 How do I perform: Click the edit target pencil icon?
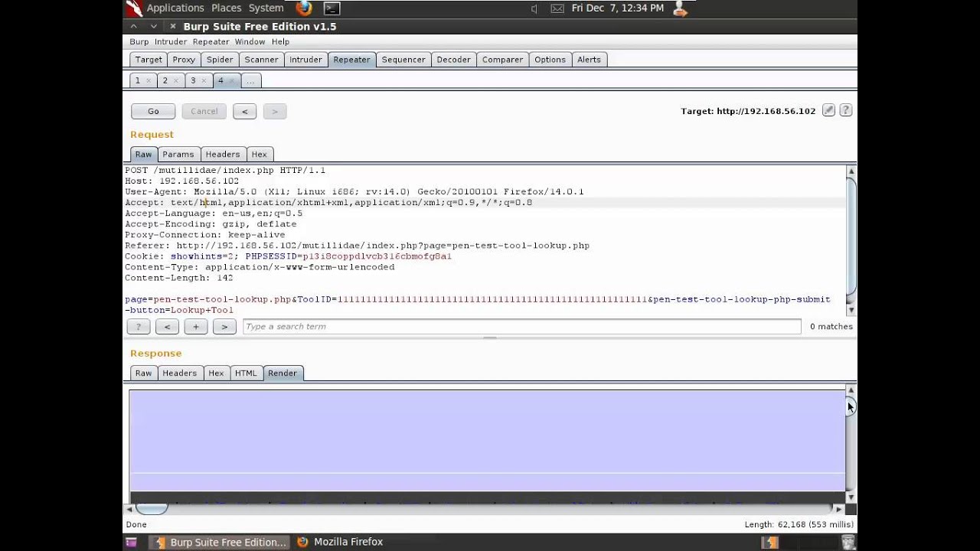(828, 110)
